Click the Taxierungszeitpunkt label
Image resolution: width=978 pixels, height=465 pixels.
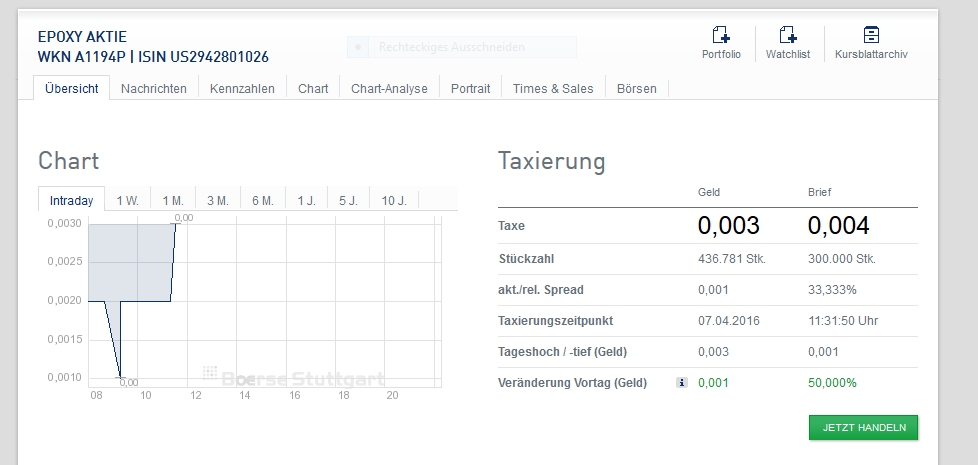point(556,321)
